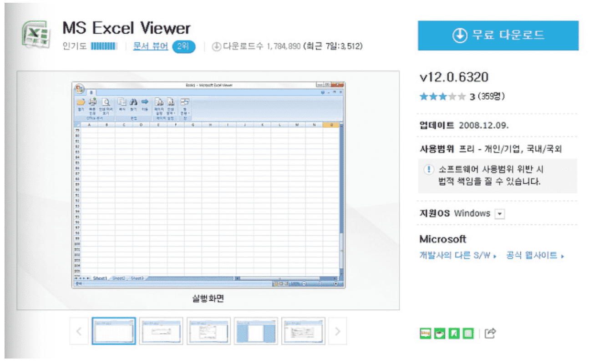Select the second screenshot thumbnail

point(161,331)
